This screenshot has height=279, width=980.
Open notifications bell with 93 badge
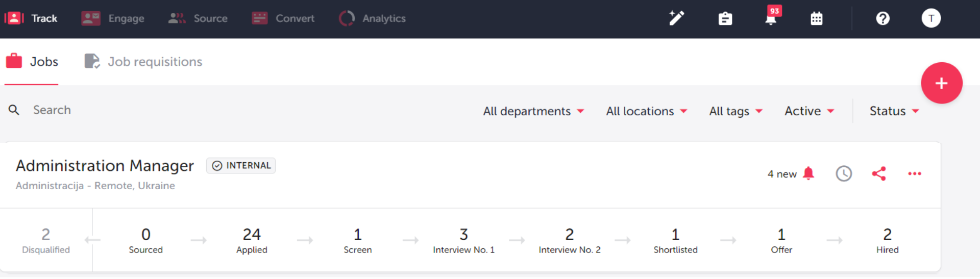[x=771, y=19]
